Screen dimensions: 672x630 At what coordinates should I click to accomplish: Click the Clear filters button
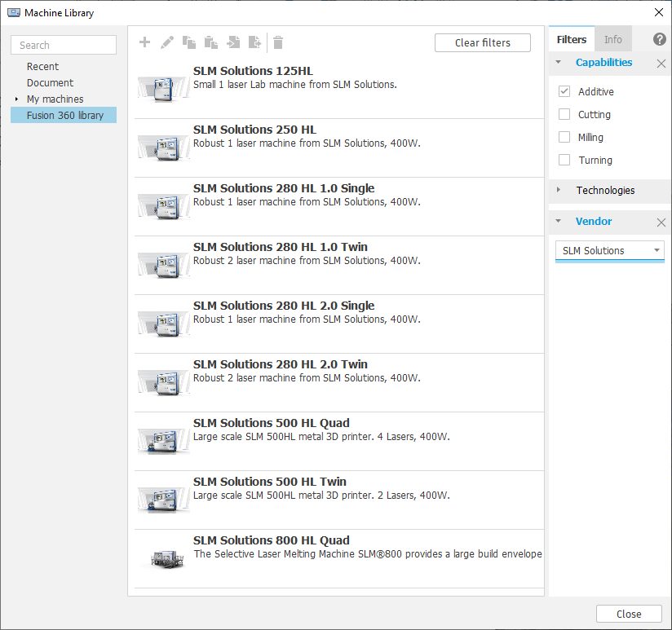pos(483,43)
